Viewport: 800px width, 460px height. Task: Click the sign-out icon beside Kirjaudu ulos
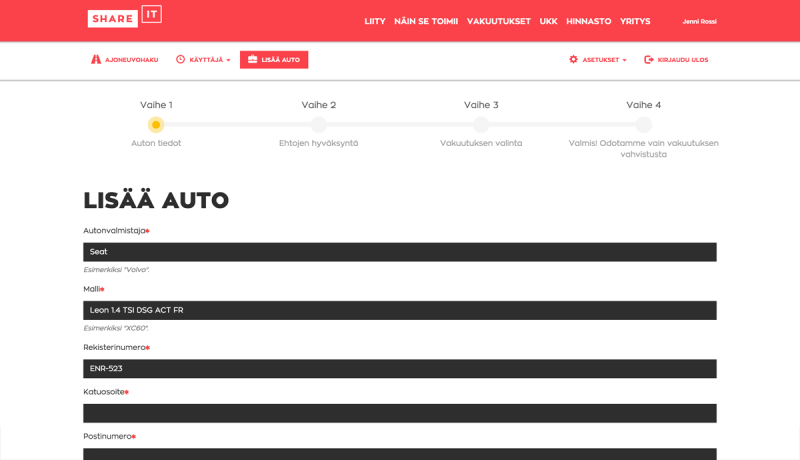pos(649,60)
